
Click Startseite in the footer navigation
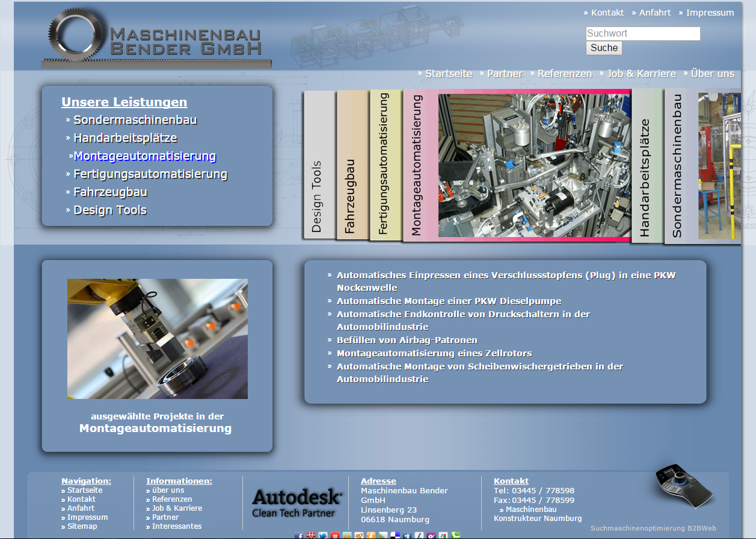click(x=85, y=490)
